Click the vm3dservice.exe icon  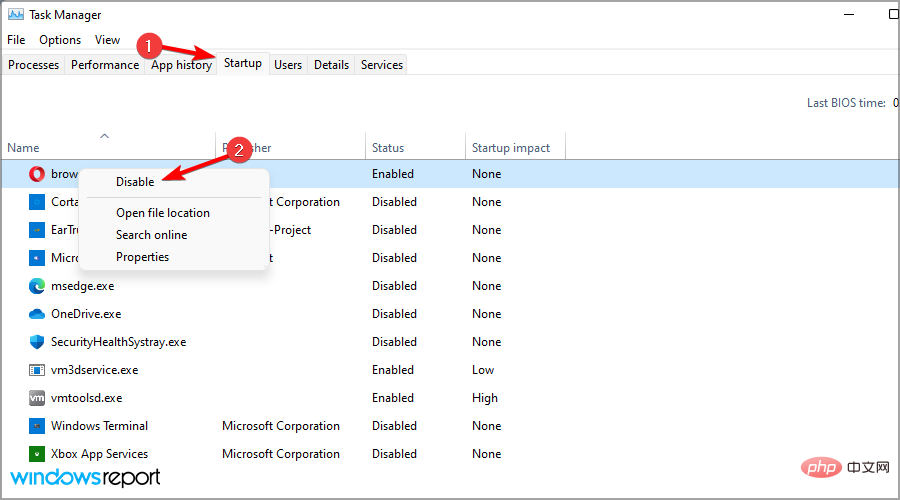(x=37, y=370)
